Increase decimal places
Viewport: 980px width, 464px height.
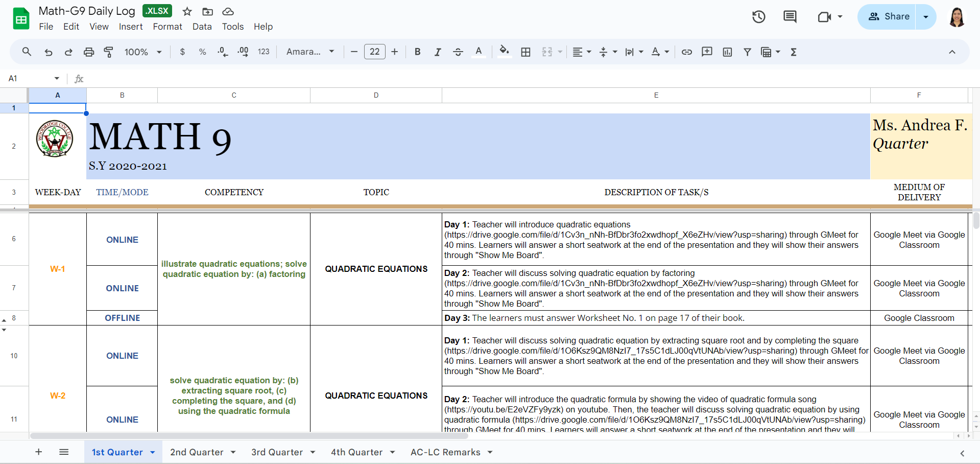[x=243, y=52]
